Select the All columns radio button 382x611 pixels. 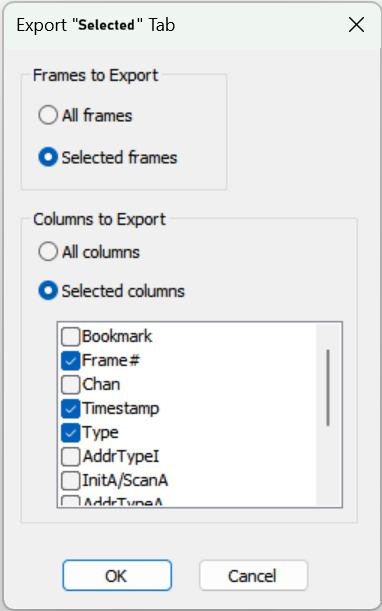tap(48, 252)
